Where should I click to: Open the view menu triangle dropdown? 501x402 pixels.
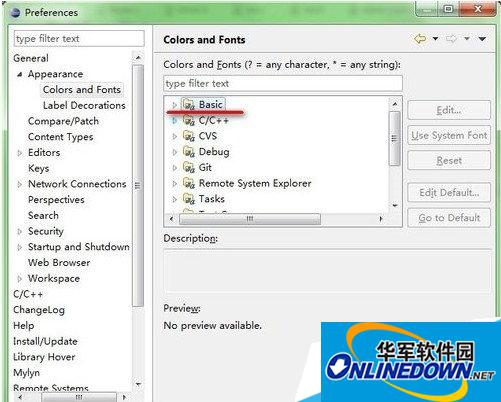[x=482, y=39]
